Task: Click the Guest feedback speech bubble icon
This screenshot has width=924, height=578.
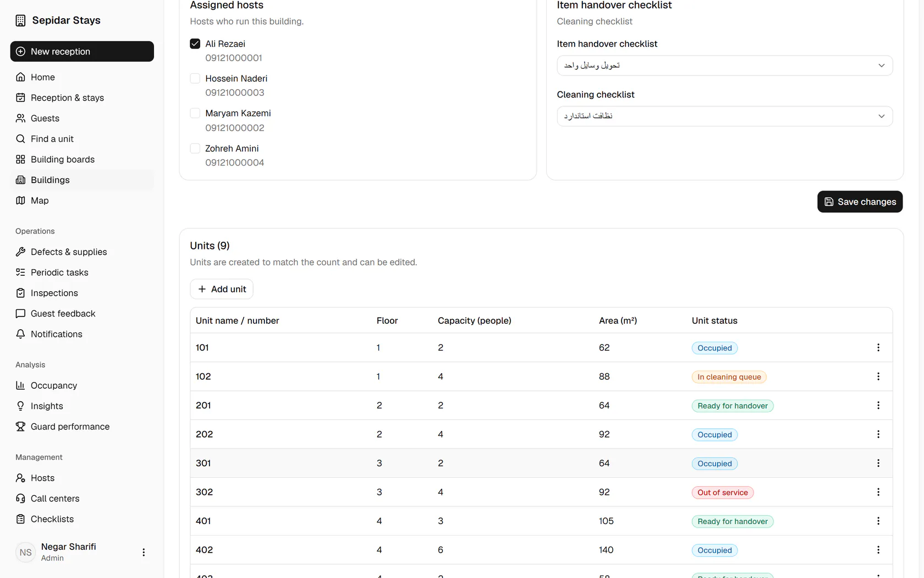Action: [x=20, y=314]
